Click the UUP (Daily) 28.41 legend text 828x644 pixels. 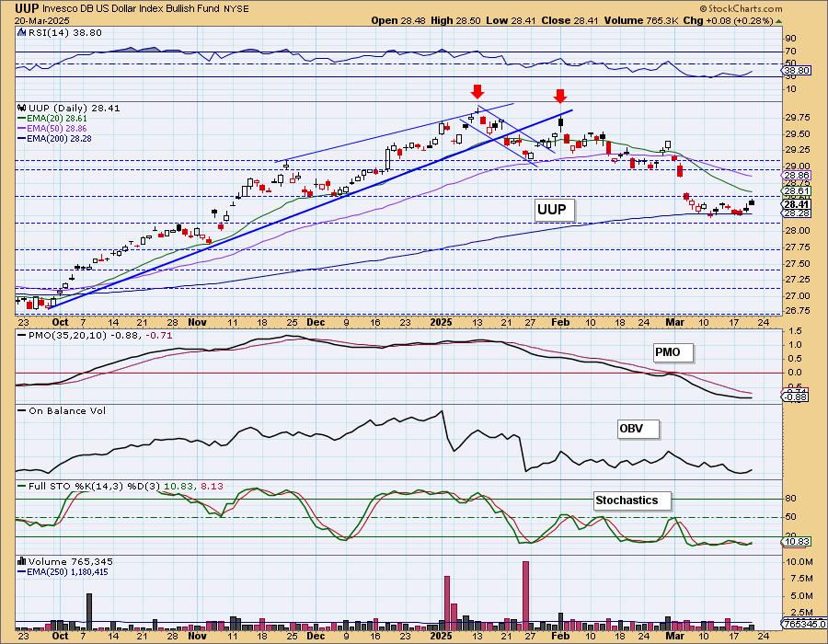74,108
